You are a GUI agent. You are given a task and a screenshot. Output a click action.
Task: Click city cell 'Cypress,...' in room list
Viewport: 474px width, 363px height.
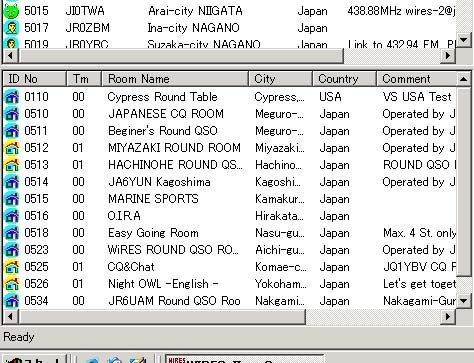coord(279,97)
